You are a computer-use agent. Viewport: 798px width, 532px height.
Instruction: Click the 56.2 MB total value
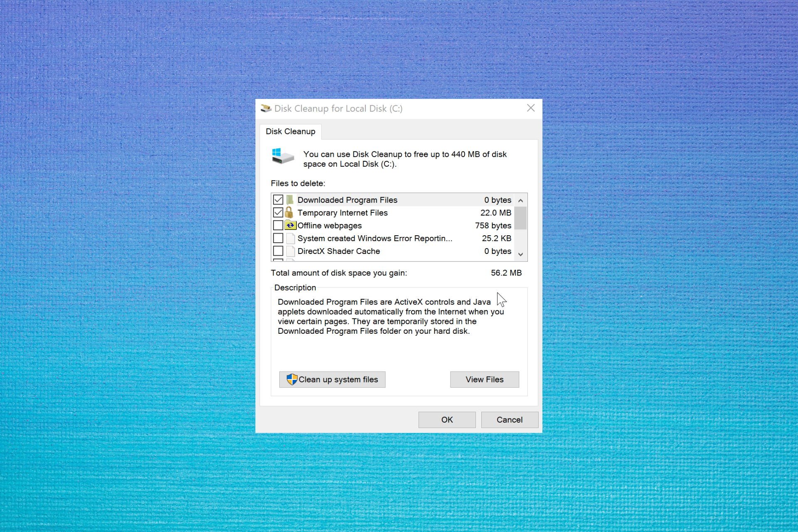(506, 273)
